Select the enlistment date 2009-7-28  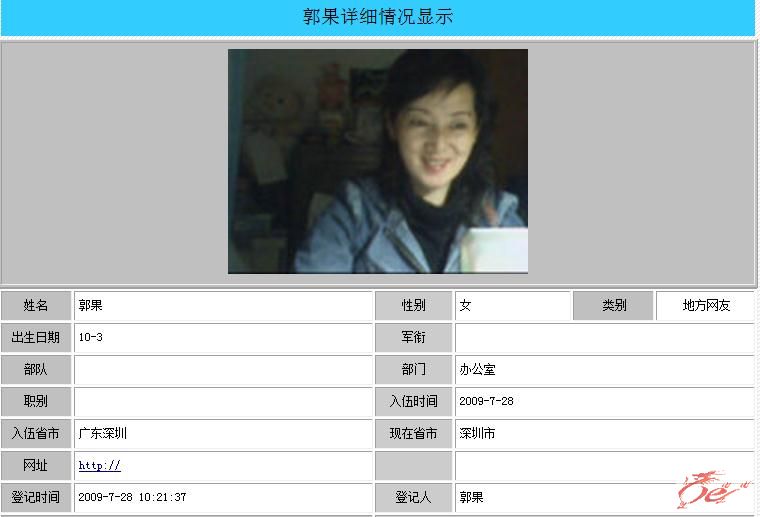point(486,401)
